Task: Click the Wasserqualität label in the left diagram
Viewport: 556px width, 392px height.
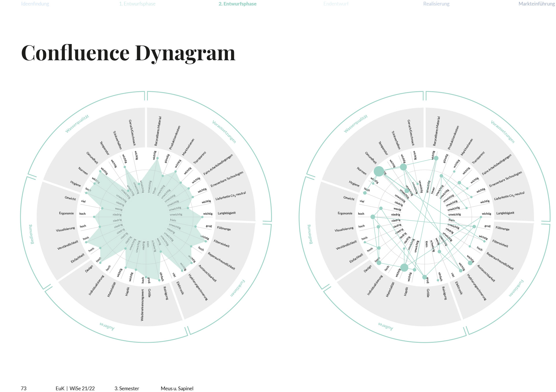Action: coord(77,124)
